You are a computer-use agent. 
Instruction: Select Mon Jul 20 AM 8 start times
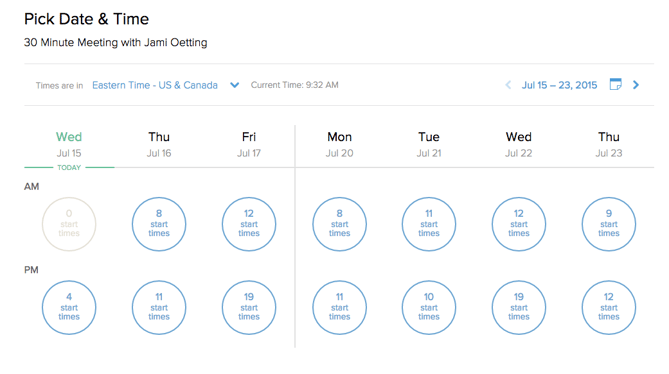pyautogui.click(x=339, y=224)
